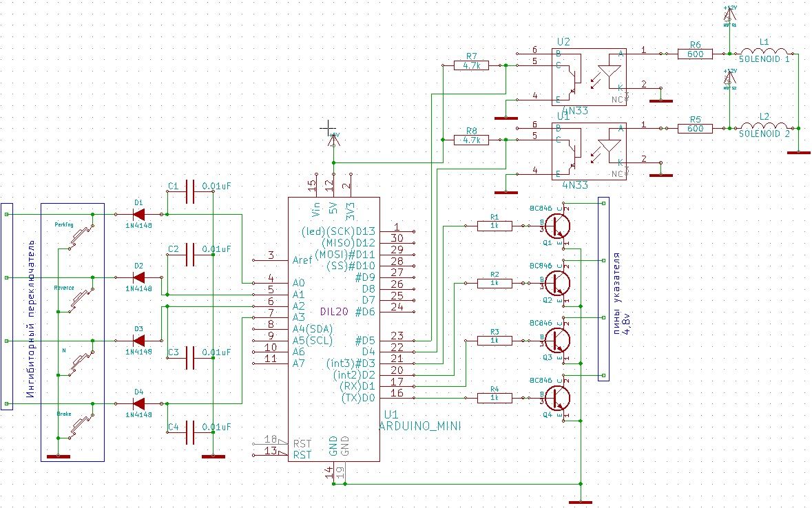812x508 pixels.
Task: Click the R5 600 ohm resistor
Action: (x=695, y=127)
